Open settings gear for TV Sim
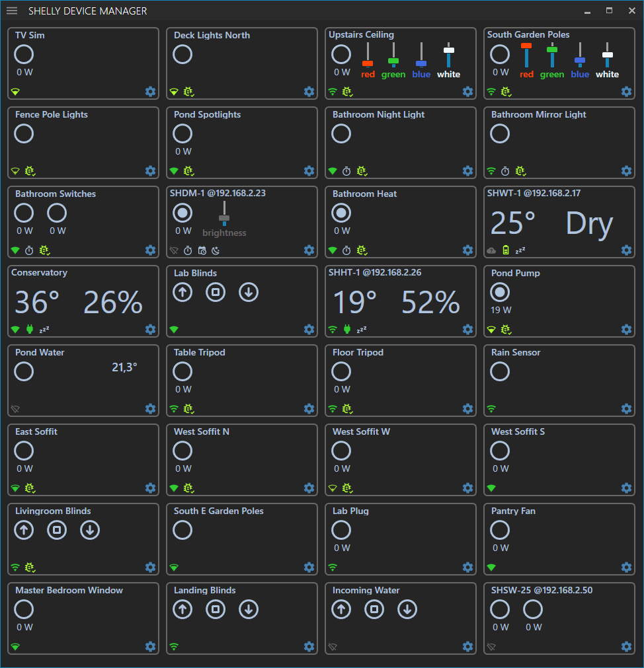This screenshot has width=644, height=668. (x=150, y=92)
